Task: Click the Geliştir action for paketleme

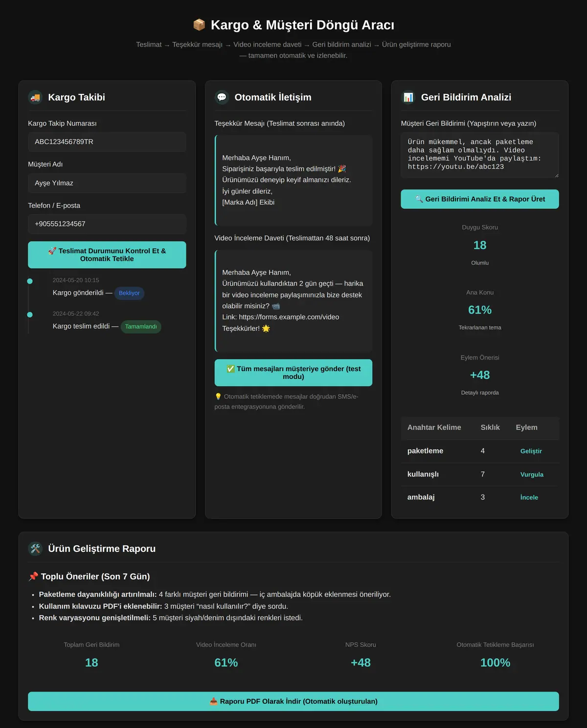Action: pyautogui.click(x=531, y=451)
